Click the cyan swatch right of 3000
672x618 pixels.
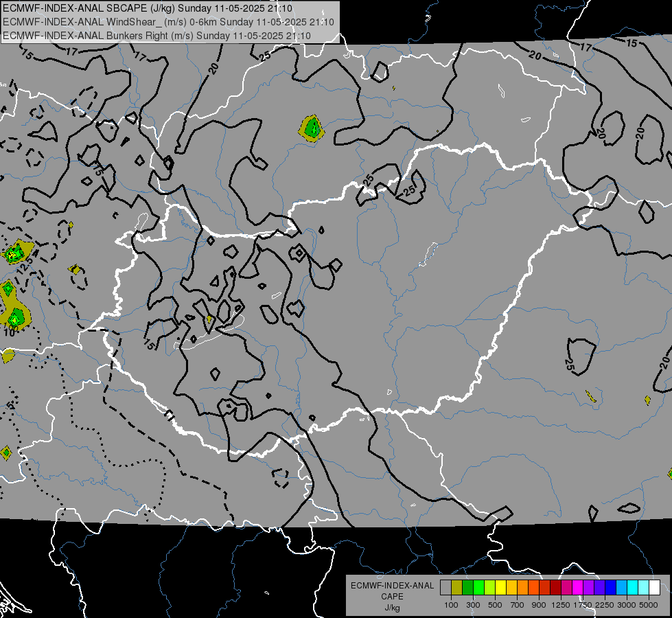coord(633,588)
